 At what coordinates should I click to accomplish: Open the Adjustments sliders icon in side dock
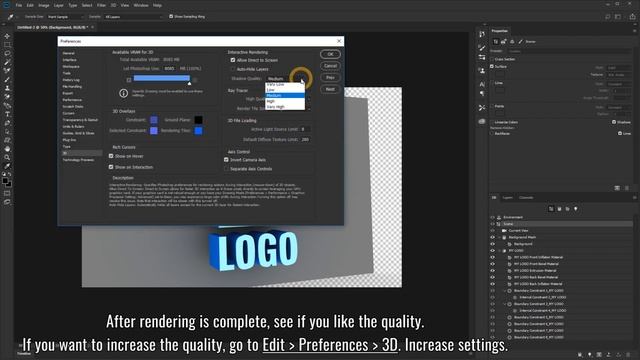482,57
